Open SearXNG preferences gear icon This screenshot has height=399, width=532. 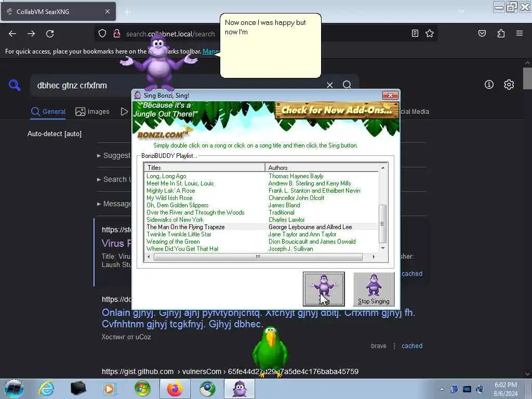pos(509,85)
